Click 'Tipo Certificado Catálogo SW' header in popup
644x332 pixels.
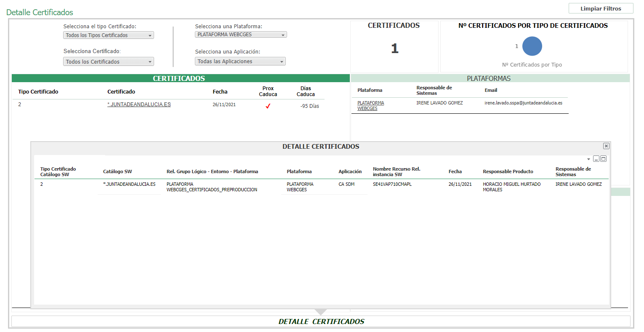(58, 171)
